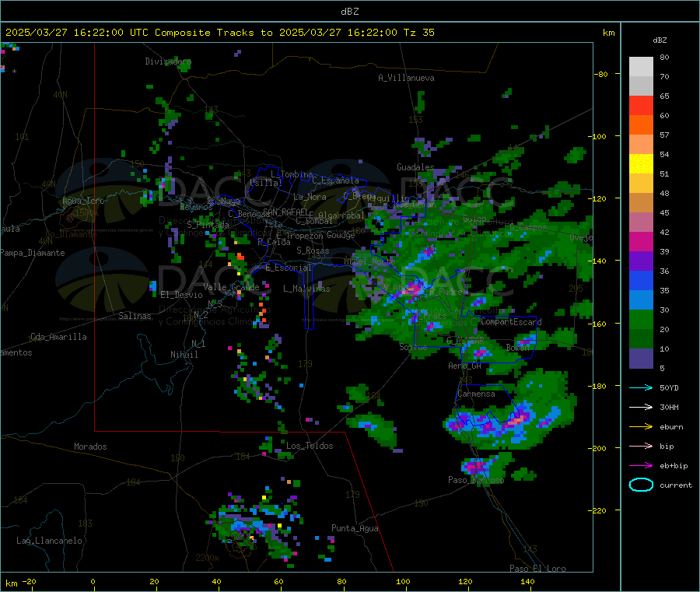The height and width of the screenshot is (592, 700).
Task: Click the cyan 'current' ellipse symbol
Action: tap(641, 485)
